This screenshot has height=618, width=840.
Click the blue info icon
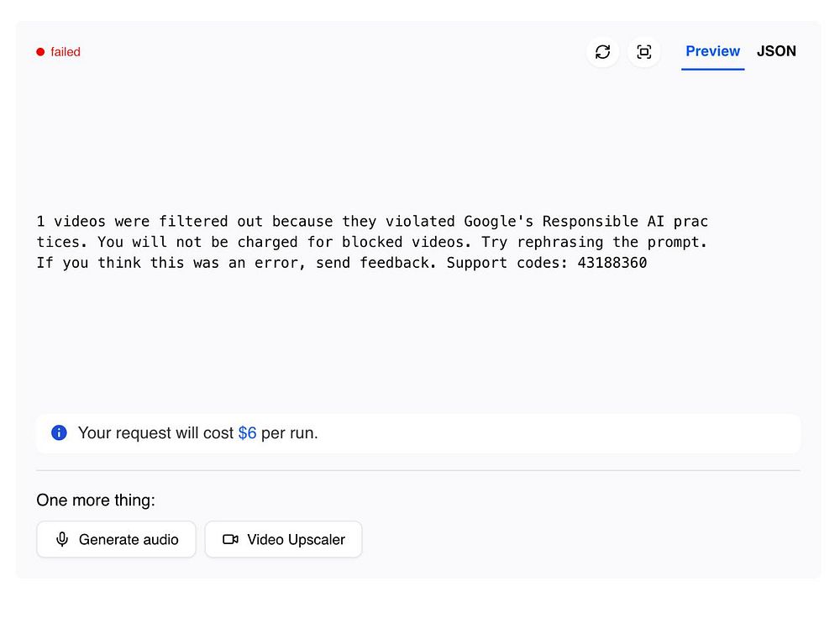(x=59, y=432)
